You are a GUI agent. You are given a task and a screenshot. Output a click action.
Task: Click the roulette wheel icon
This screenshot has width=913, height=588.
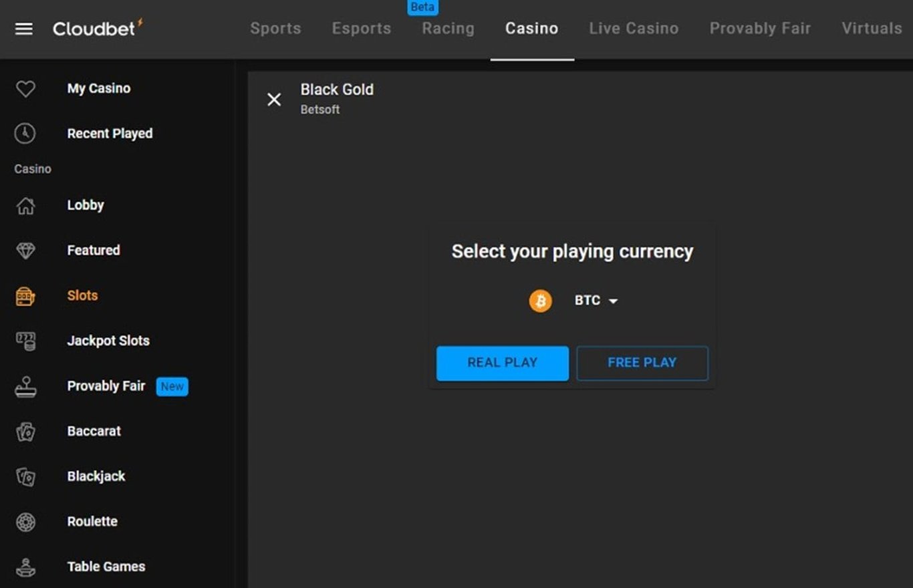[25, 522]
